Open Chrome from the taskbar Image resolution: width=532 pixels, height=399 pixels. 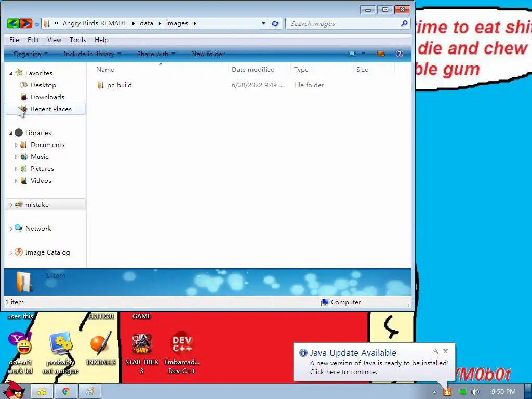tap(66, 392)
